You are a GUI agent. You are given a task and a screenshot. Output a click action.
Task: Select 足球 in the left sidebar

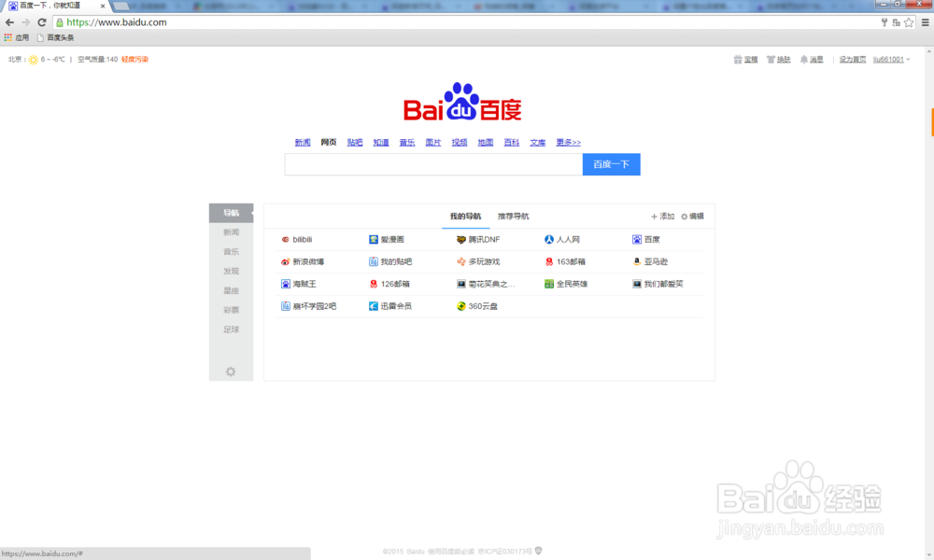tap(231, 329)
